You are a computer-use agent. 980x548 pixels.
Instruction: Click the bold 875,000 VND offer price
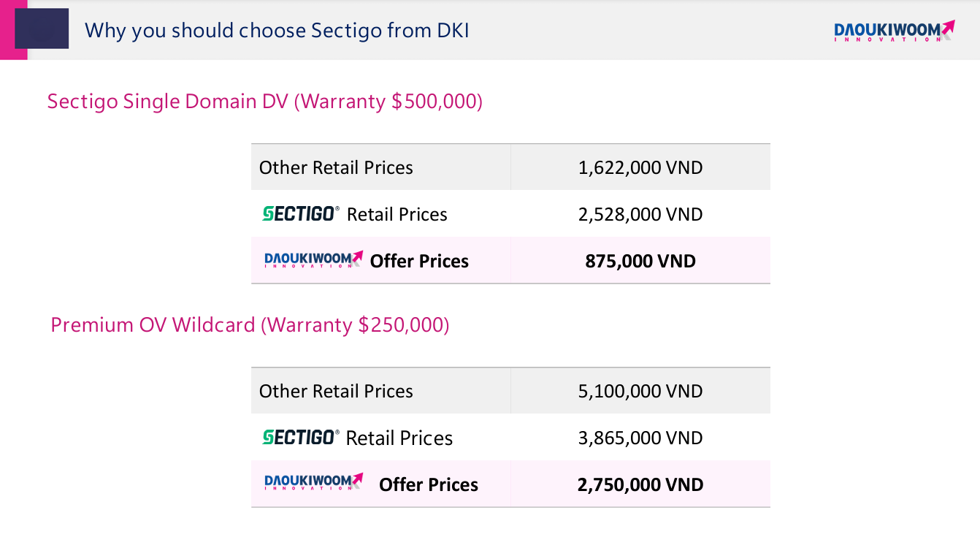tap(640, 261)
